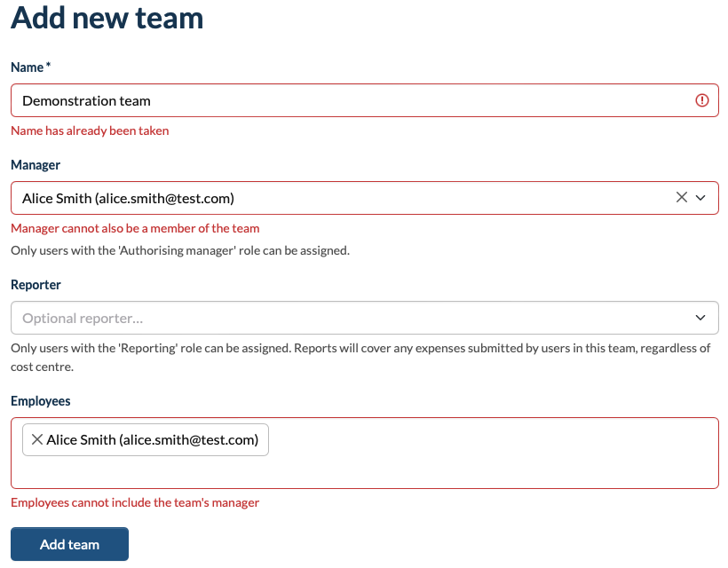
Task: Click the Employees field label
Action: tap(40, 401)
